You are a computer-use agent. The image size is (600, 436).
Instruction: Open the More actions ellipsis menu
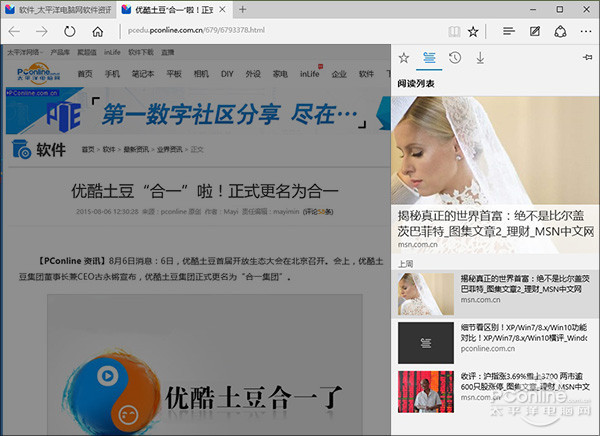click(586, 31)
